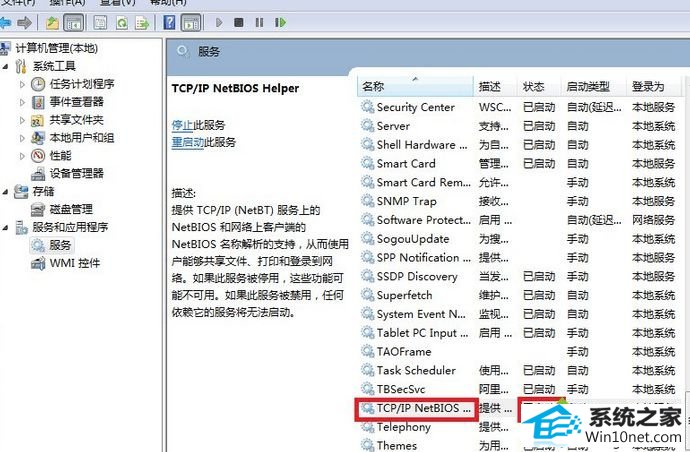Click the Refresh toolbar icon

(122, 22)
